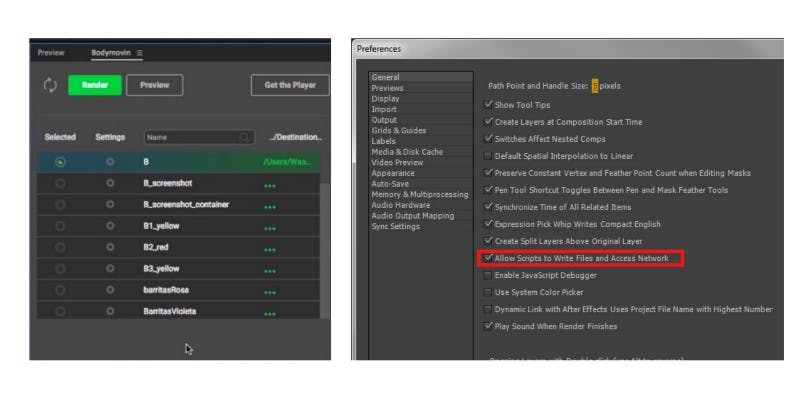Toggle Pen Tool Shortcut checkbox
Screen dimensions: 800x398
coord(488,190)
